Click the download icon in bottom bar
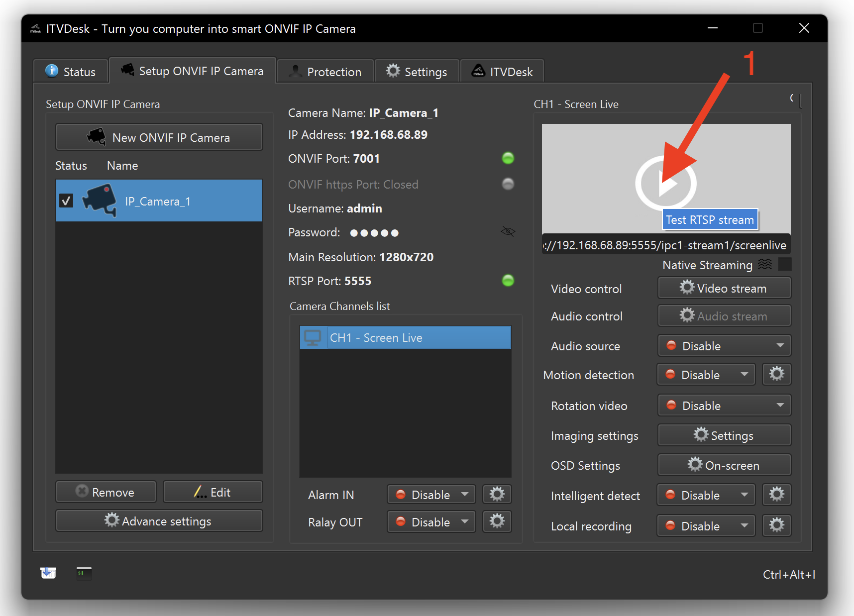The width and height of the screenshot is (854, 616). [x=48, y=573]
